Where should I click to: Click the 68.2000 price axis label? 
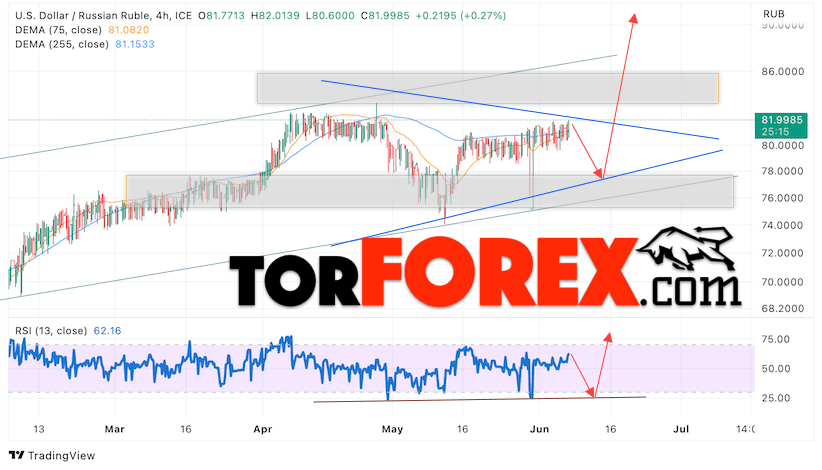point(783,309)
